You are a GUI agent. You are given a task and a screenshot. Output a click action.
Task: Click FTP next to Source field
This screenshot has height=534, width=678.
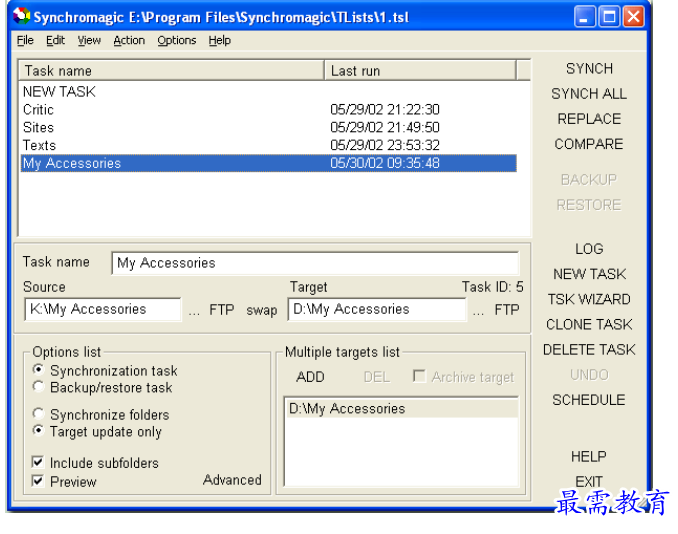(221, 310)
